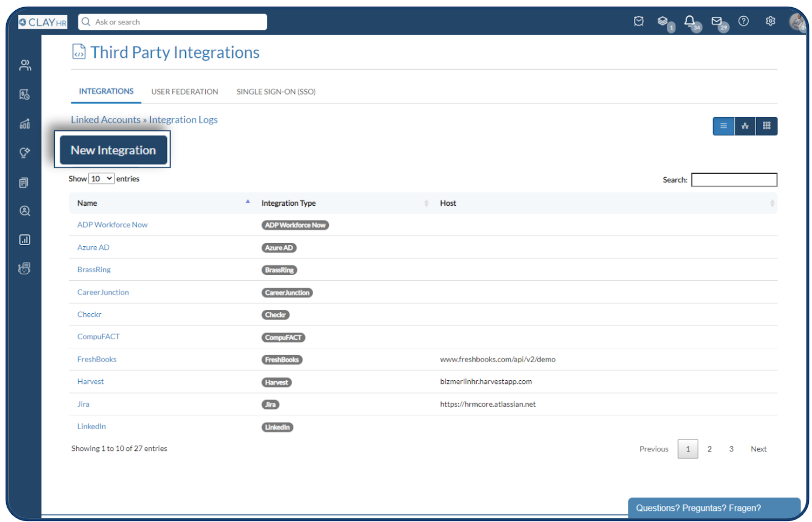Open the lightbulb ideas sidebar icon
Viewport: 812px width, 522px height.
point(24,153)
